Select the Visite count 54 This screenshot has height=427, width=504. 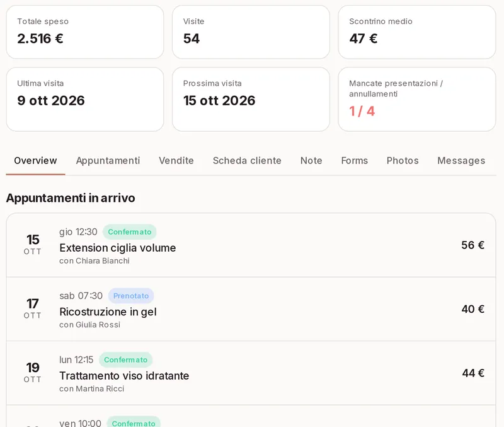coord(192,38)
